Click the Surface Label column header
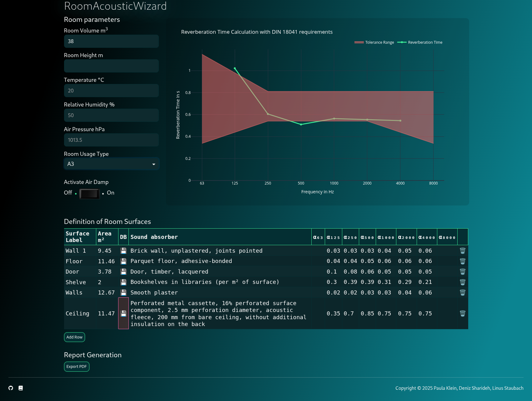The image size is (532, 401). pyautogui.click(x=80, y=237)
